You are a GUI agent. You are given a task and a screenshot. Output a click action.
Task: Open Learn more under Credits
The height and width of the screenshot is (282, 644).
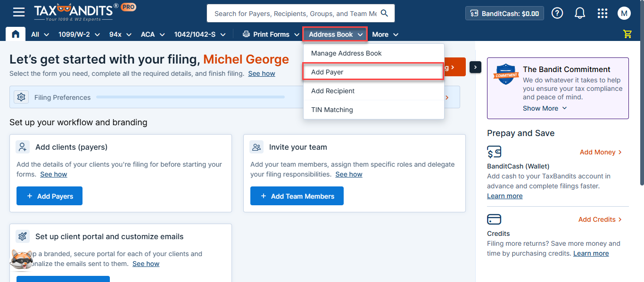[591, 253]
